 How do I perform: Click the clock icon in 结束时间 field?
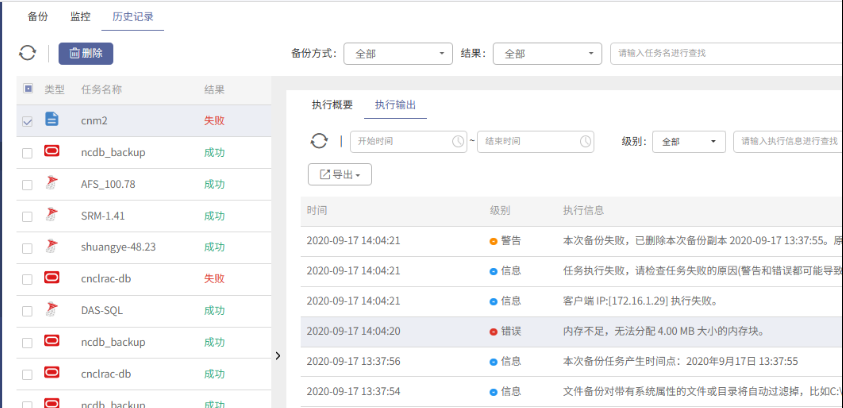pos(585,141)
